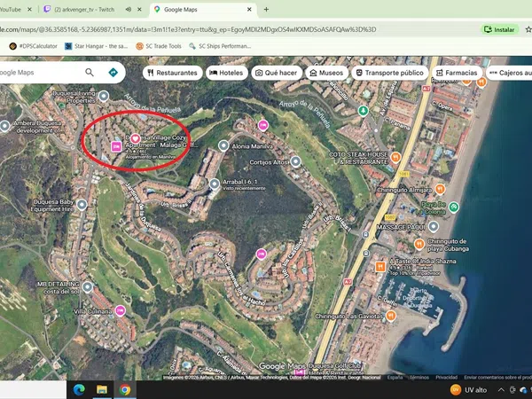Click the bus stop icon left of MASSAGE PAQUI
Image resolution: width=532 pixels, height=399 pixels.
[x=365, y=234]
